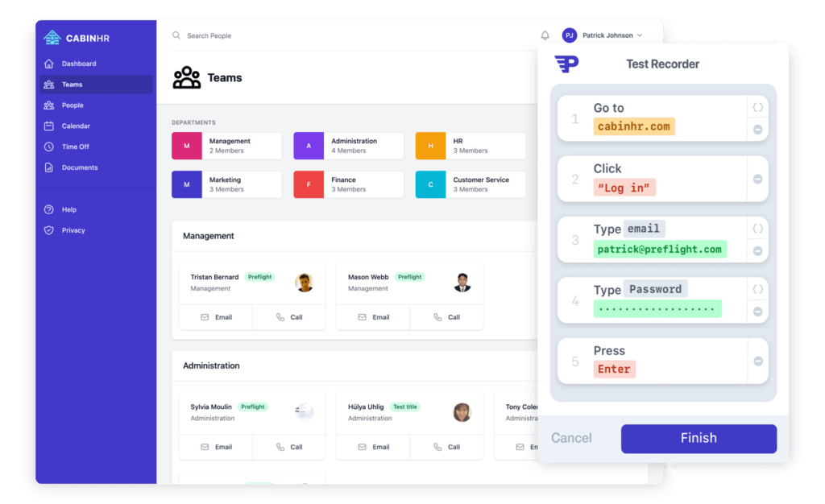The image size is (825, 504).
Task: Open the Documents sidebar item
Action: (79, 167)
